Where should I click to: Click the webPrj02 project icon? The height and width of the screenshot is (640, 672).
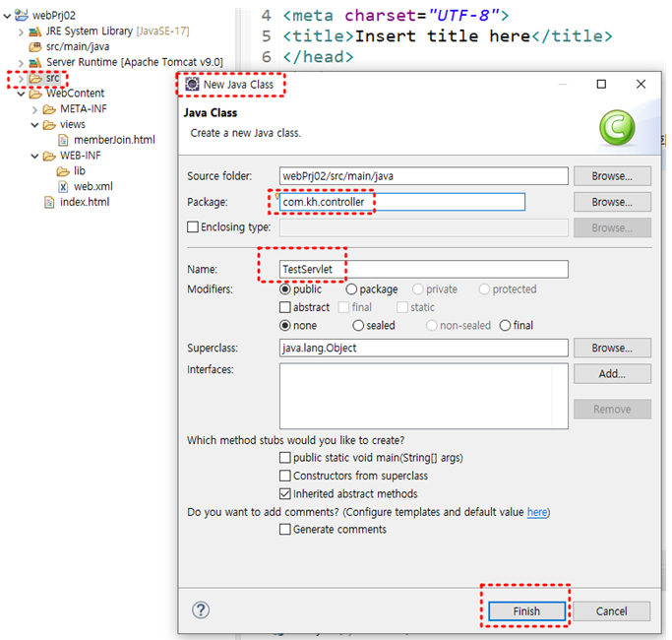click(22, 15)
